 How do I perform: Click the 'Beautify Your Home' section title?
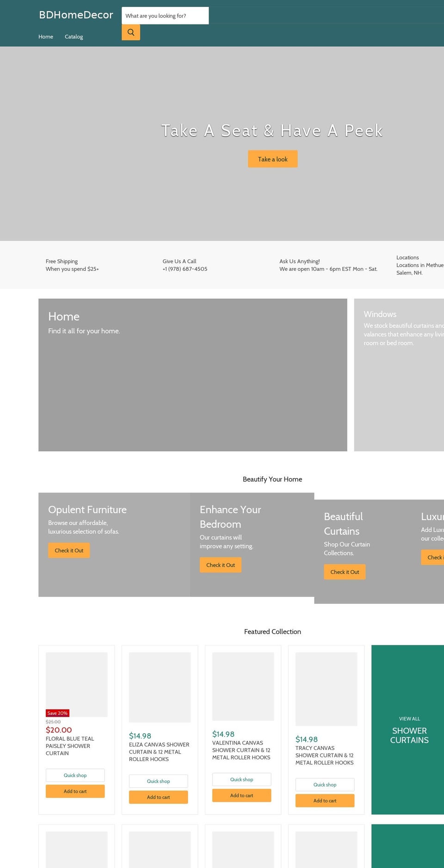click(272, 479)
